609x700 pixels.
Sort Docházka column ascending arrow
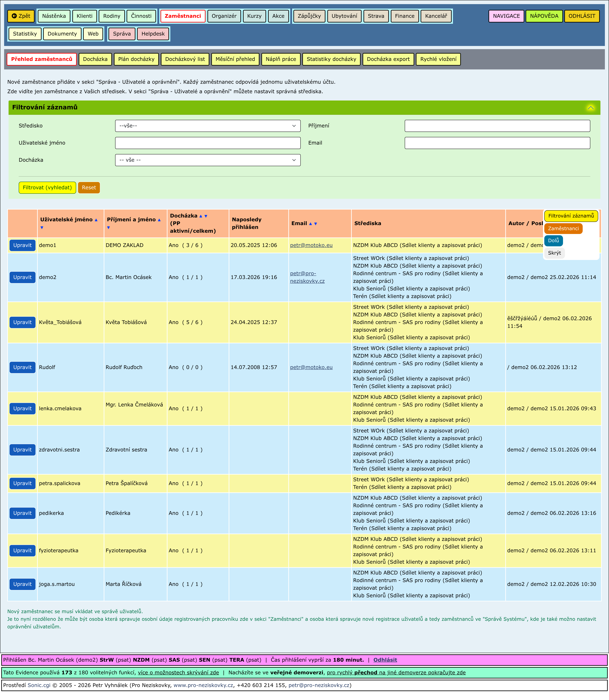click(200, 216)
